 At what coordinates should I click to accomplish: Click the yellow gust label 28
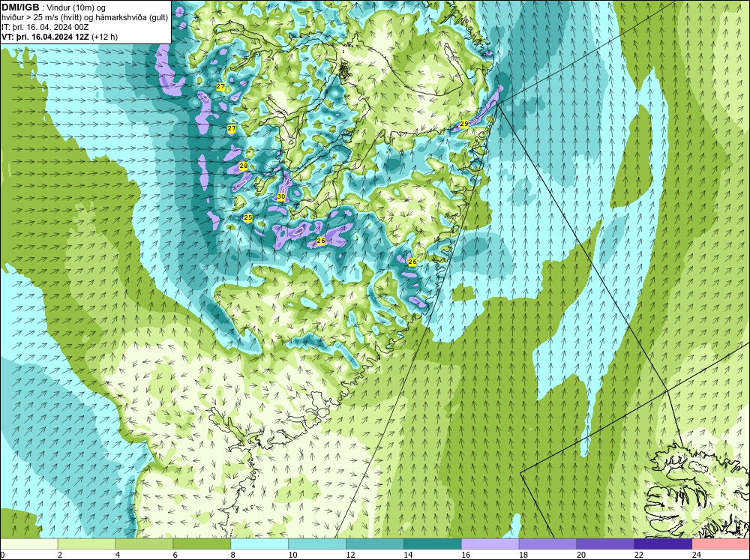(x=244, y=166)
